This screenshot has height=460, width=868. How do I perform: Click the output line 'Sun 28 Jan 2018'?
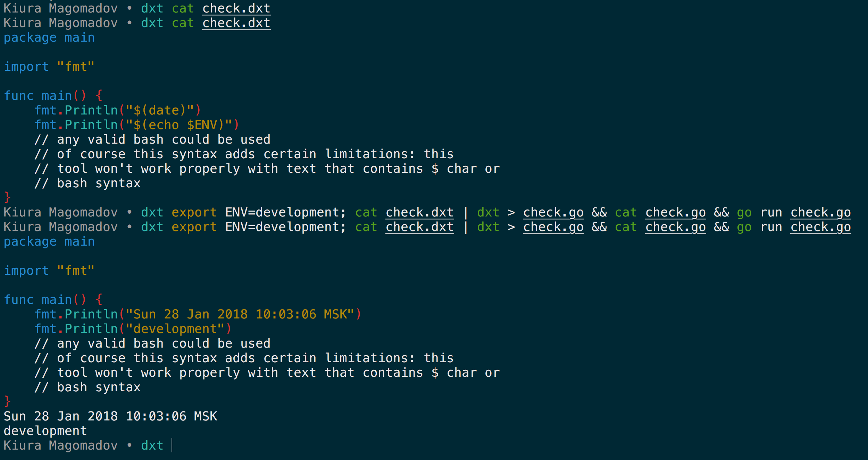click(x=110, y=416)
